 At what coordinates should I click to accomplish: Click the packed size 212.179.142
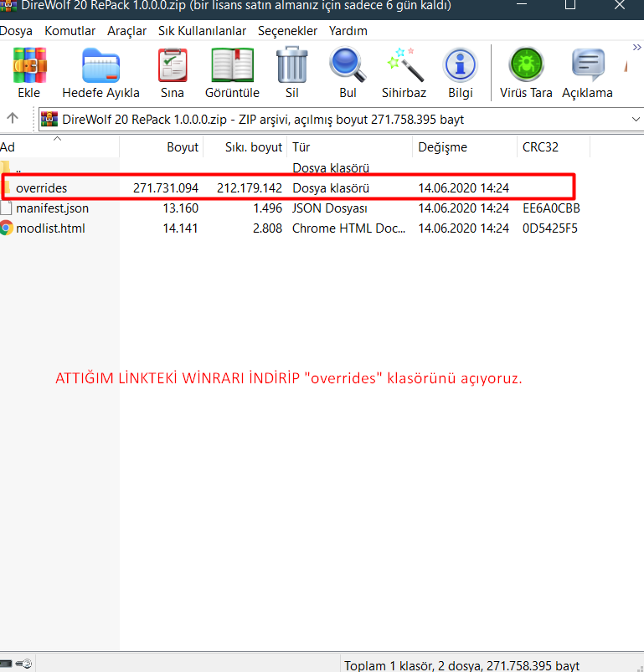click(x=250, y=187)
